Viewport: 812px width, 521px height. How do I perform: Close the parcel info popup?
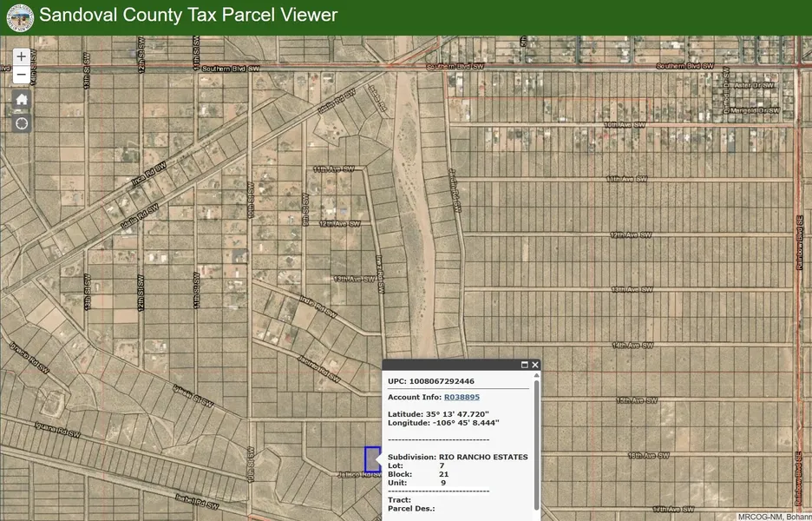pyautogui.click(x=535, y=366)
